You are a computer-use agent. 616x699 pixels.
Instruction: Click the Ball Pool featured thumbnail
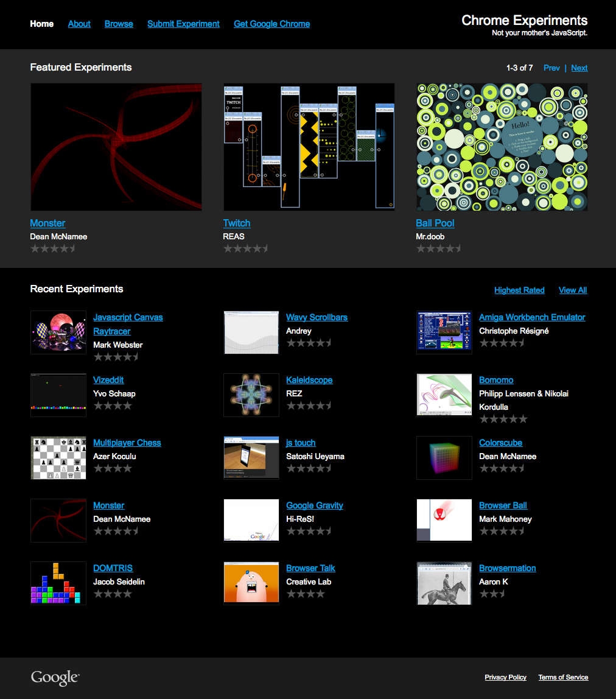(501, 146)
